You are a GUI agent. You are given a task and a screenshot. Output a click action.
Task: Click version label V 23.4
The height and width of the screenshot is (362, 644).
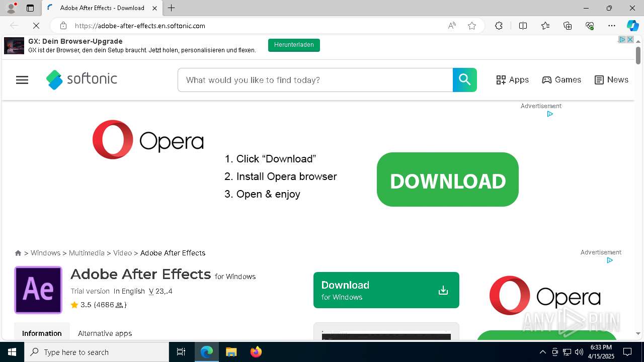160,291
